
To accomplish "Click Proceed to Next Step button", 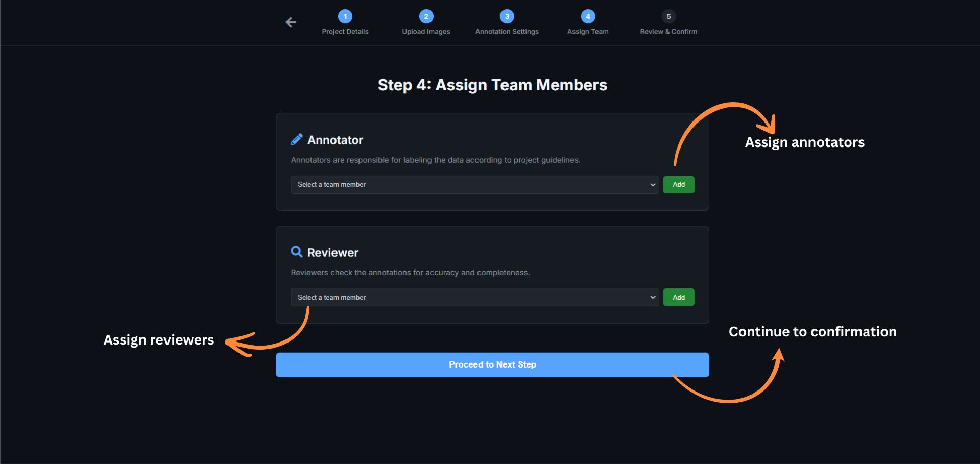I will point(492,365).
